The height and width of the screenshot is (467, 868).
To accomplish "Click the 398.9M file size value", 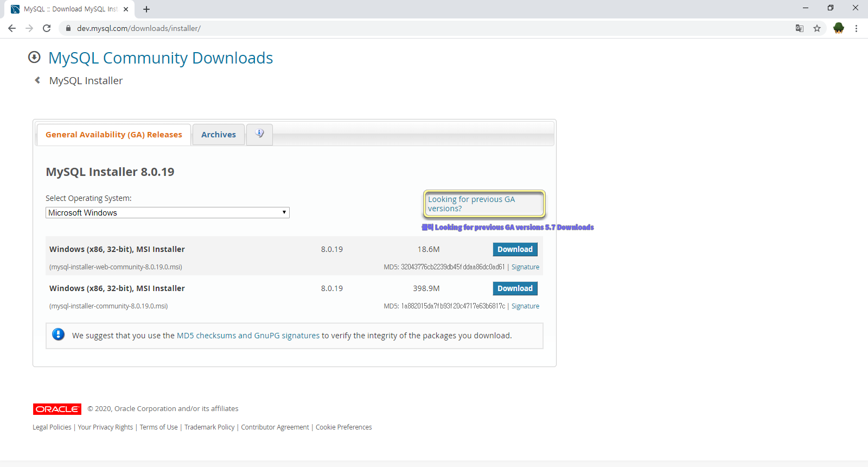I will pos(426,288).
